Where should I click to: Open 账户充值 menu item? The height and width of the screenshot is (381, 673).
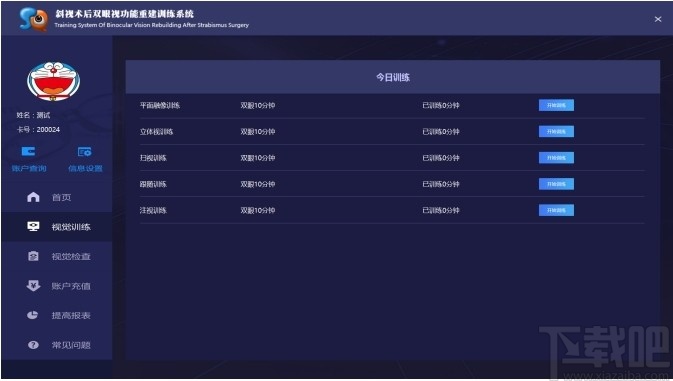(57, 286)
